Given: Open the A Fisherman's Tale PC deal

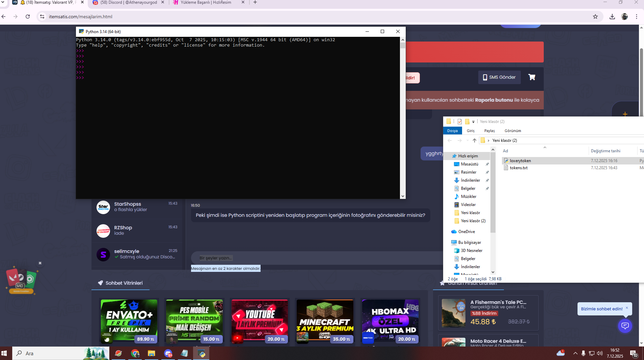Looking at the screenshot, I should (x=488, y=313).
